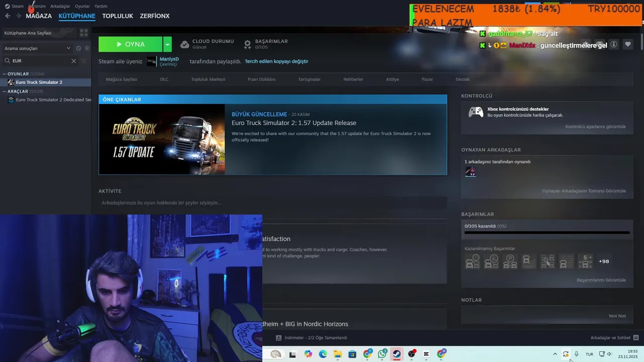Open the Atölye tab

pyautogui.click(x=392, y=79)
